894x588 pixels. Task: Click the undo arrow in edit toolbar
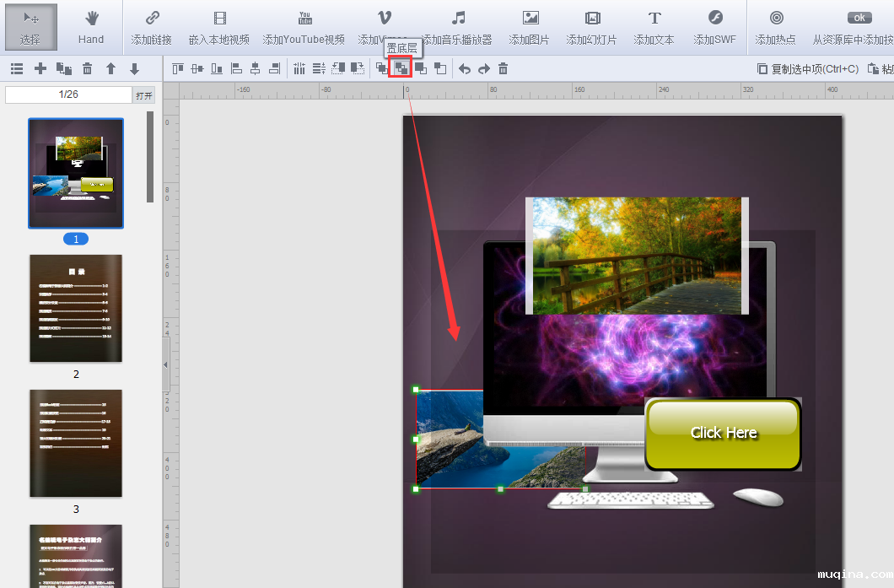coord(464,69)
